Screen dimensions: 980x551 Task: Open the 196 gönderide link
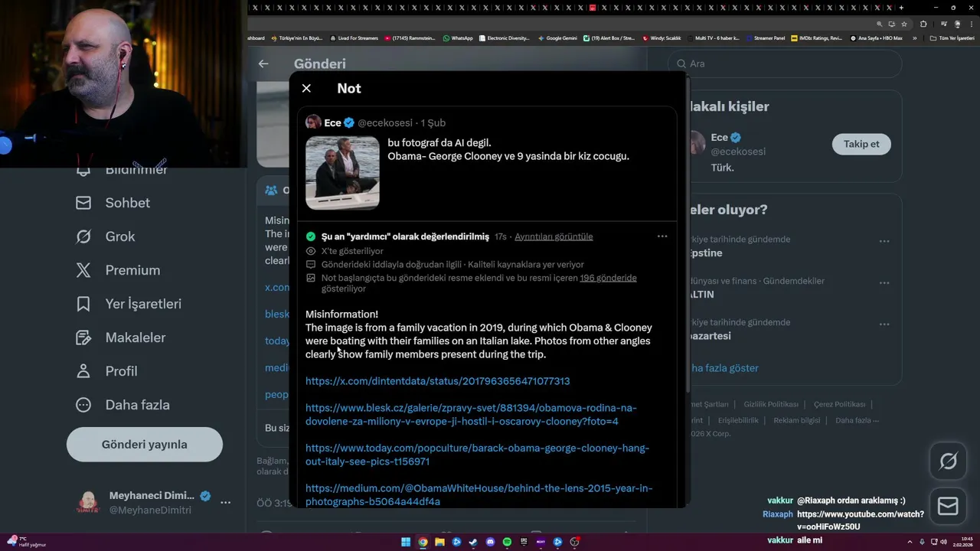tap(608, 278)
